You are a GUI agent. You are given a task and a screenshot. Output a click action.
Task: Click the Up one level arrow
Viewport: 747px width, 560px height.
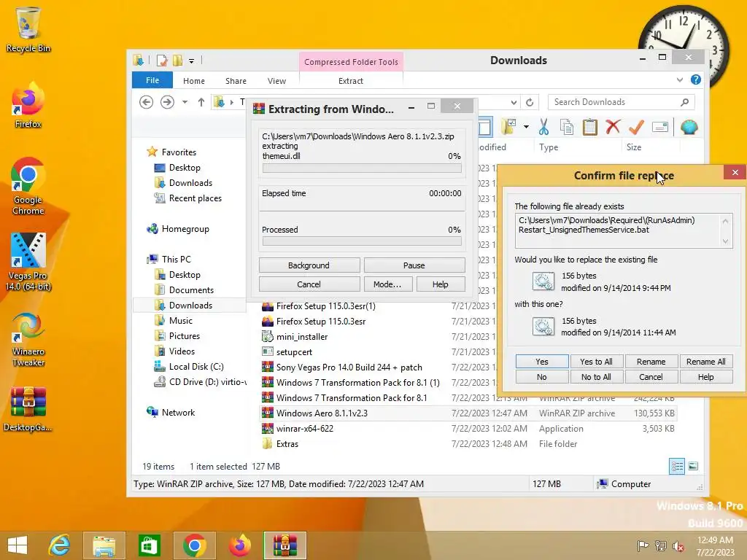click(201, 102)
